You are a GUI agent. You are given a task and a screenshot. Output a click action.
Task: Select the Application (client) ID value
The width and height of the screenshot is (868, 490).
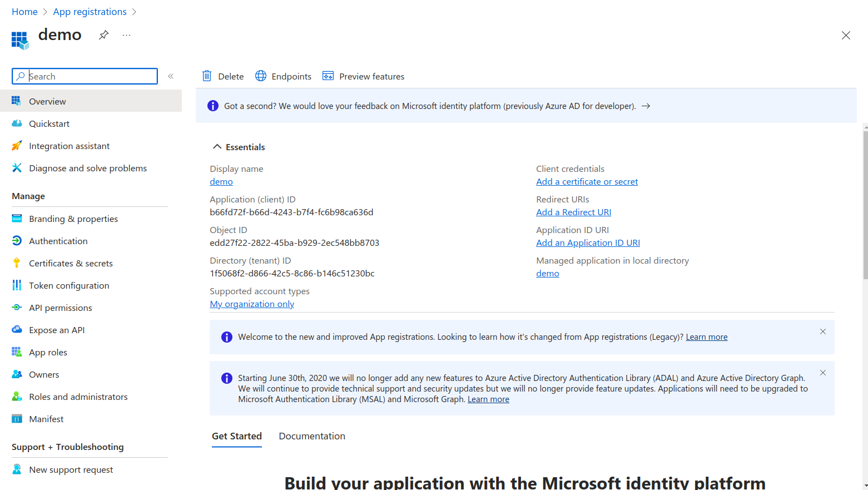[291, 212]
